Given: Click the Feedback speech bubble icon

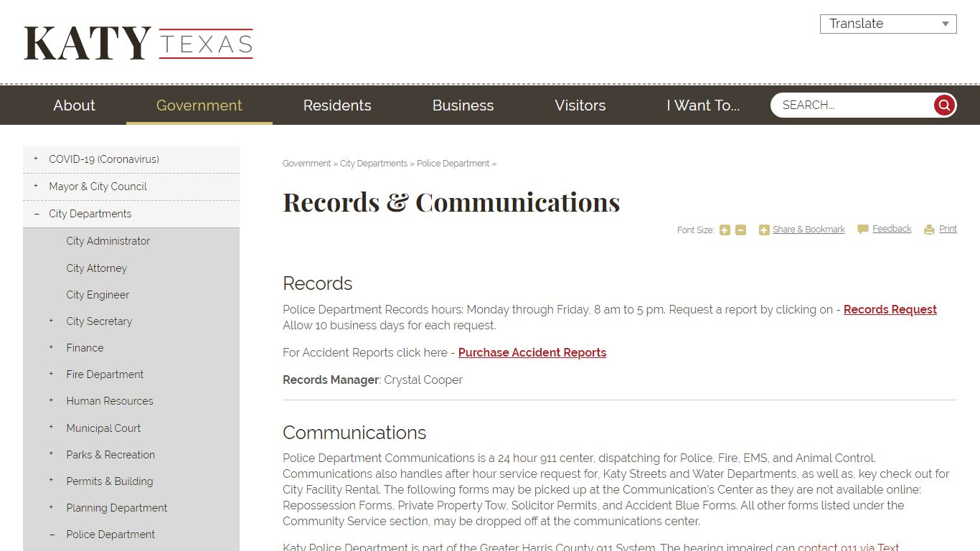Looking at the screenshot, I should coord(863,230).
